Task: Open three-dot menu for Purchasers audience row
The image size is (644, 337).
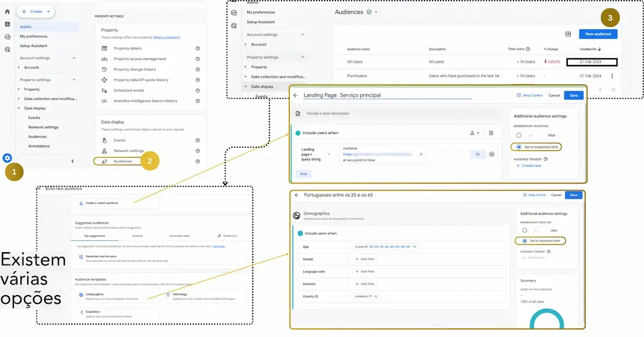Action: (612, 76)
